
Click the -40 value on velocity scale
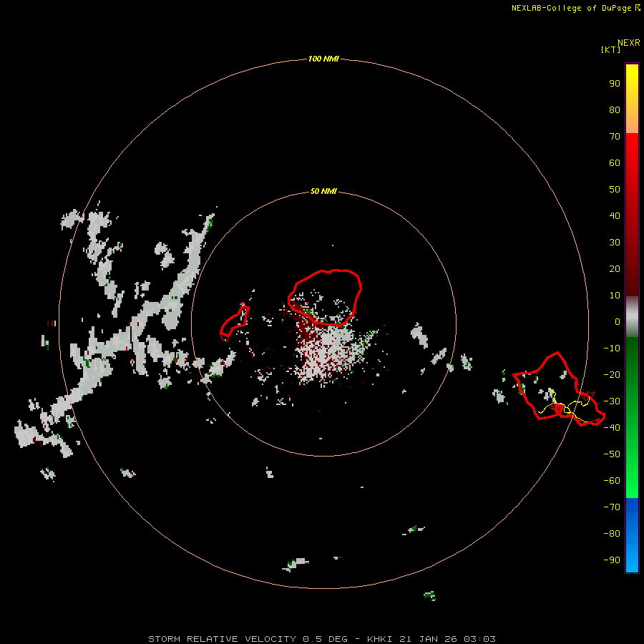click(612, 428)
